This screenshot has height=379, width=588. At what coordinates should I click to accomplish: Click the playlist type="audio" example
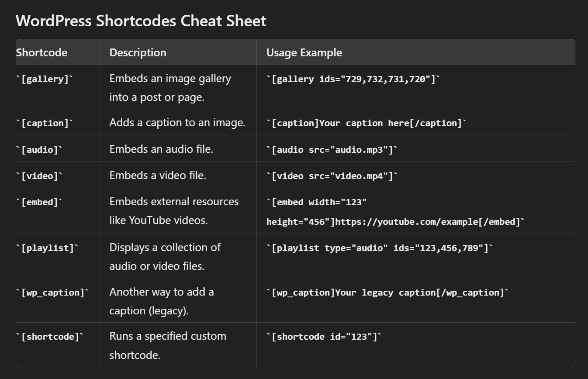tap(380, 248)
